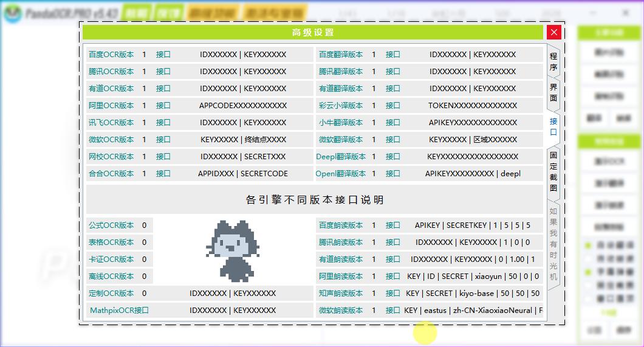Viewport: 644px width, 347px height.
Task: Open 接口 link in 知声朗读 row
Action: [x=392, y=293]
